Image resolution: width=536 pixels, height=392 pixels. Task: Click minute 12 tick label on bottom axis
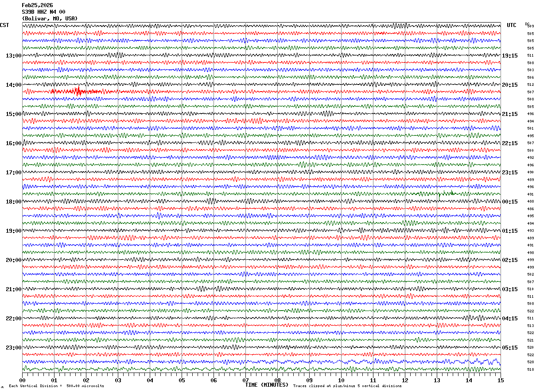pos(405,380)
